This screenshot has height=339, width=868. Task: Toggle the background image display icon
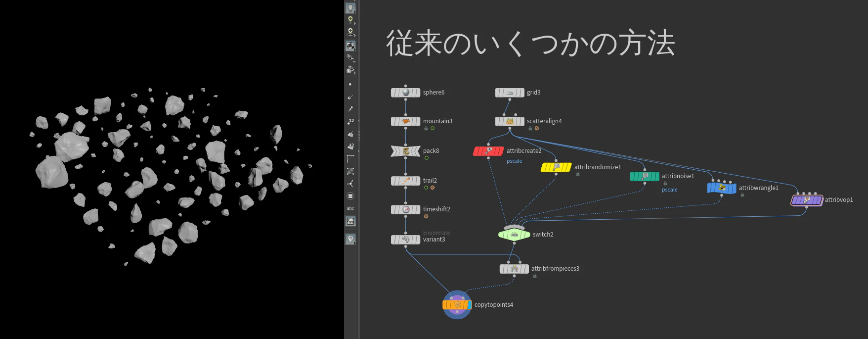(350, 221)
